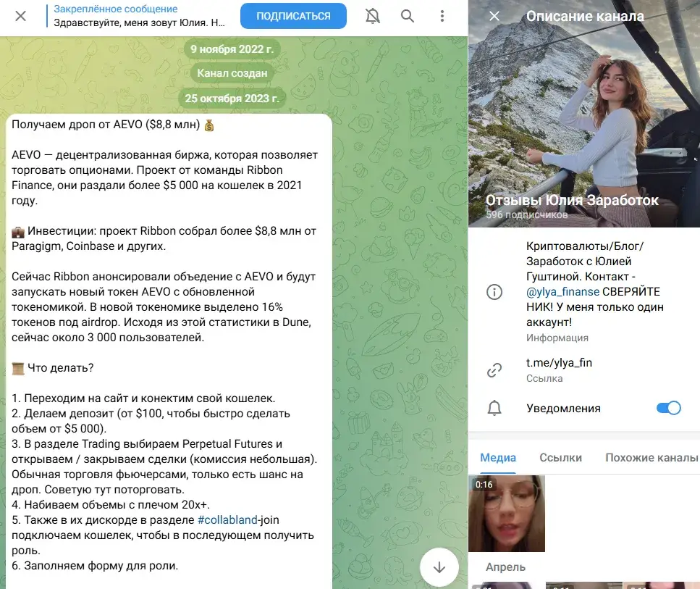Click the ПОДПИСАТЬСЯ subscribe button

point(293,16)
